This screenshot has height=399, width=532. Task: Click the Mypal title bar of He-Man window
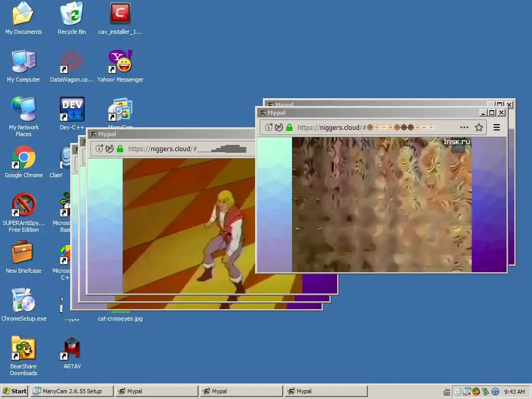tap(171, 134)
